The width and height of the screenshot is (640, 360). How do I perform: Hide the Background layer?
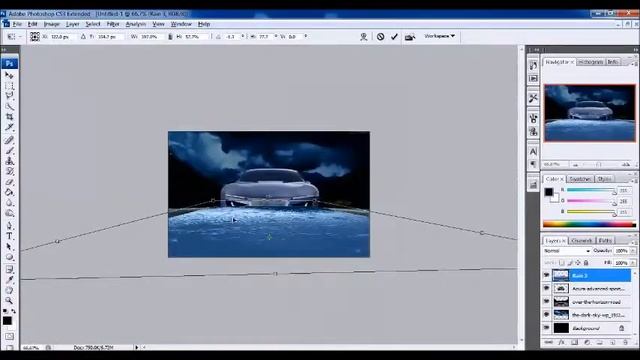pyautogui.click(x=546, y=328)
